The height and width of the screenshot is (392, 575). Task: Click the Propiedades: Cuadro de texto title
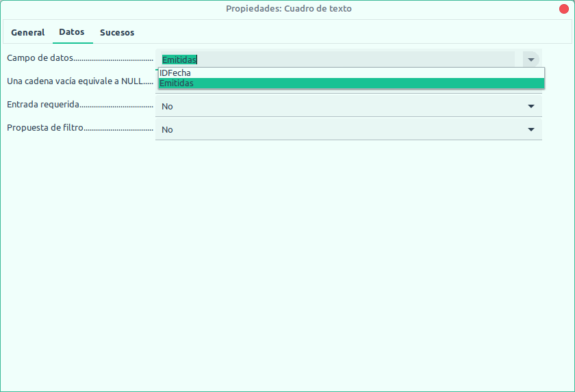pyautogui.click(x=289, y=8)
